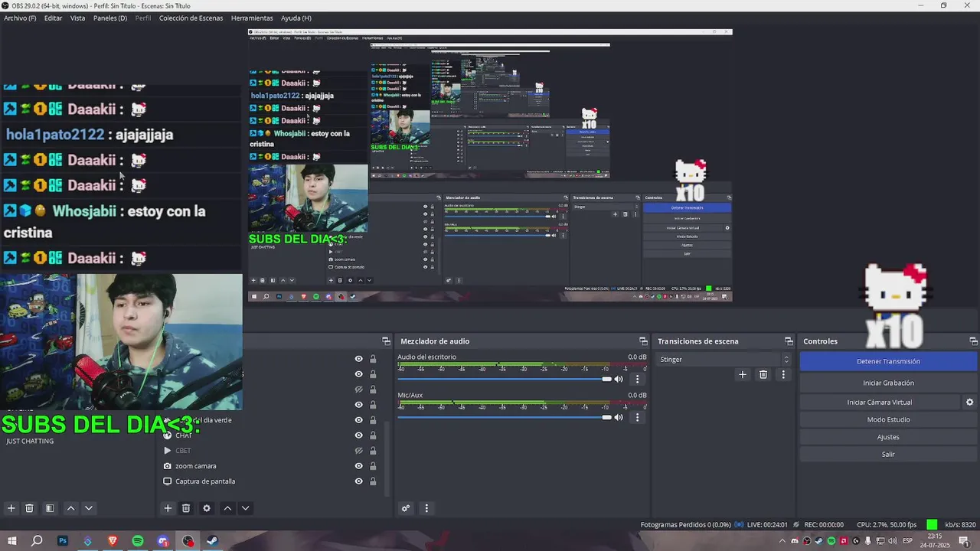Open virtual camera settings gear

[x=969, y=402]
